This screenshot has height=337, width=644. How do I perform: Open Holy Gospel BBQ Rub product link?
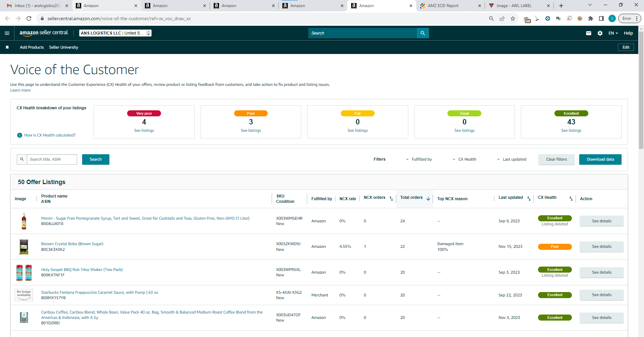pos(82,270)
